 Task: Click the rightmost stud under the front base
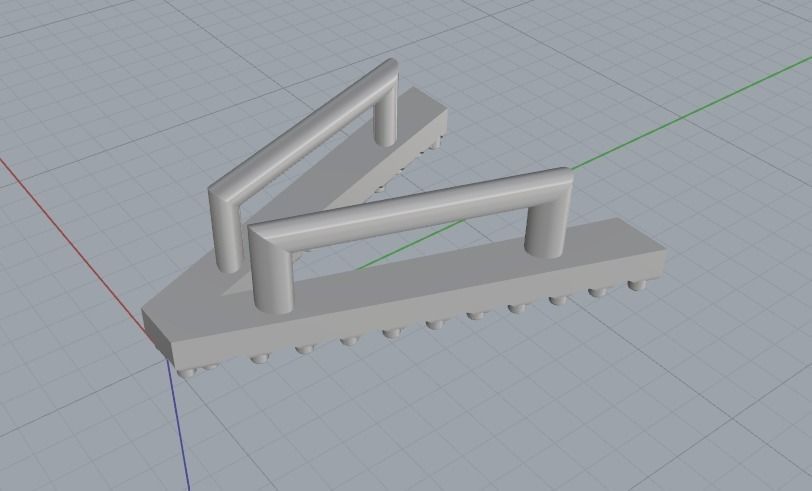point(636,285)
